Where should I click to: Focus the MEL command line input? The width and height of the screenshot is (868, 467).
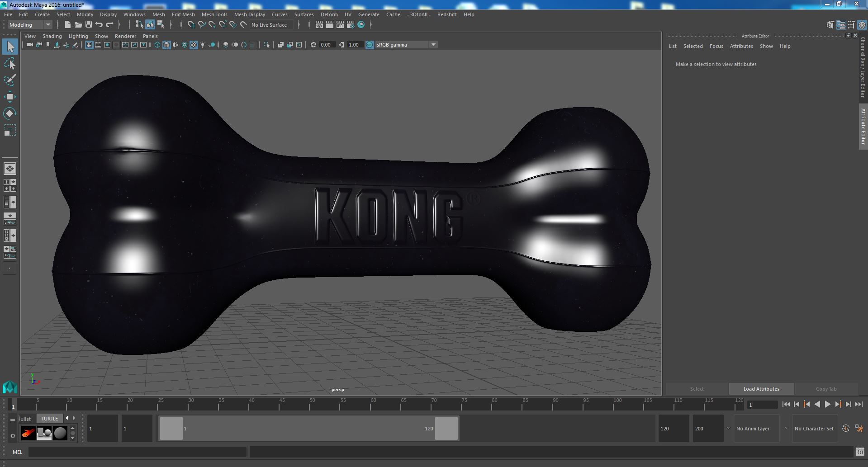coord(138,452)
